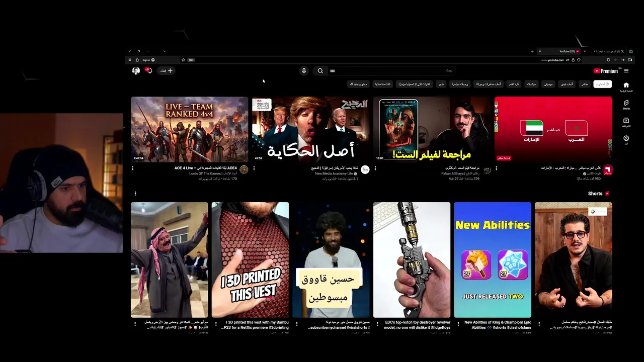Open the hamburger guide menu beside YouTube logo
The image size is (644, 362).
[x=626, y=71]
